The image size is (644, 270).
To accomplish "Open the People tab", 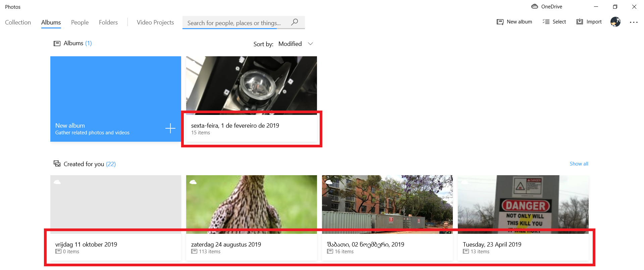I will tap(80, 22).
